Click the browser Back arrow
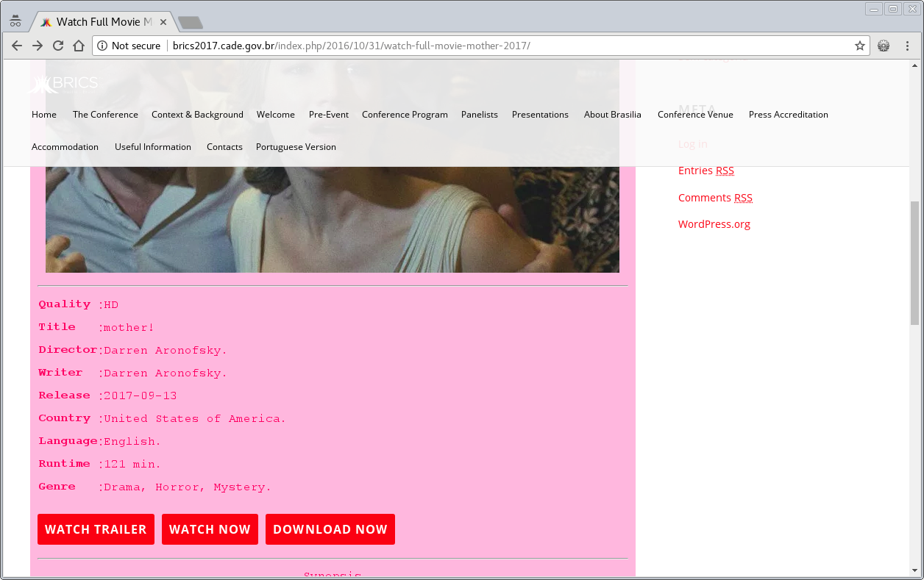Image resolution: width=924 pixels, height=580 pixels. [x=17, y=46]
